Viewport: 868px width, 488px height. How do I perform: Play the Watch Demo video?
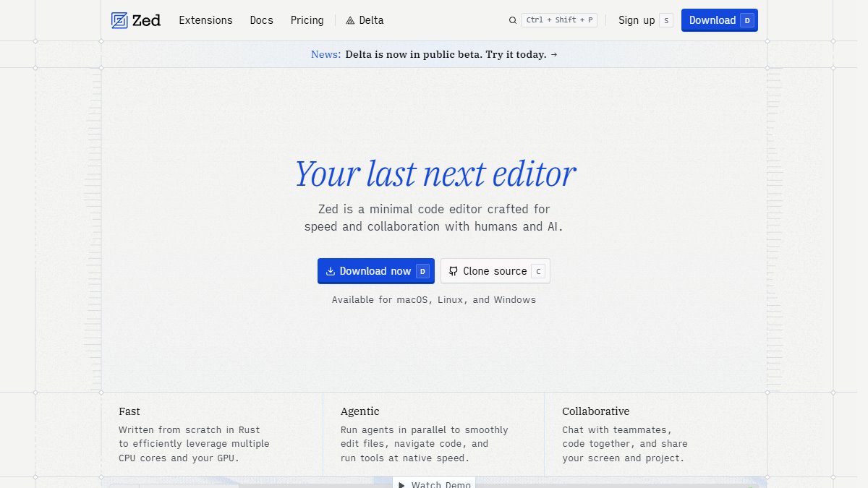click(x=435, y=484)
